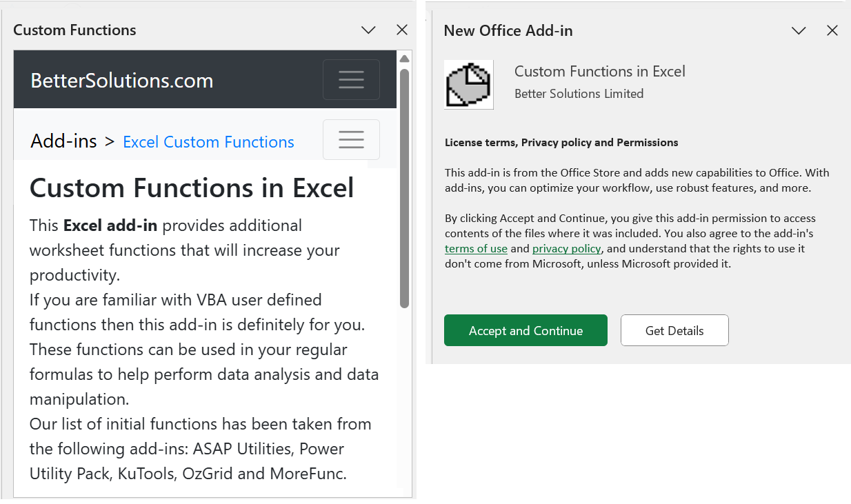Close the Custom Functions task pane
Image resolution: width=851 pixels, height=504 pixels.
[x=402, y=30]
